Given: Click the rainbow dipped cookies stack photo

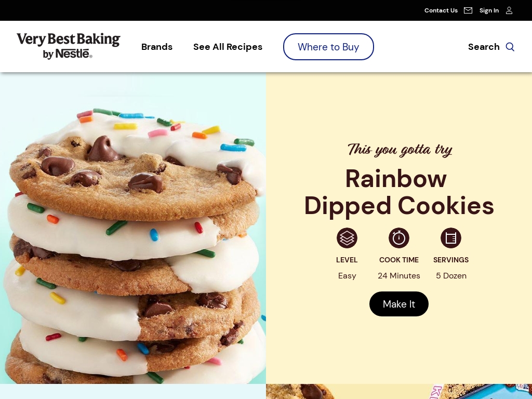Looking at the screenshot, I should (133, 228).
